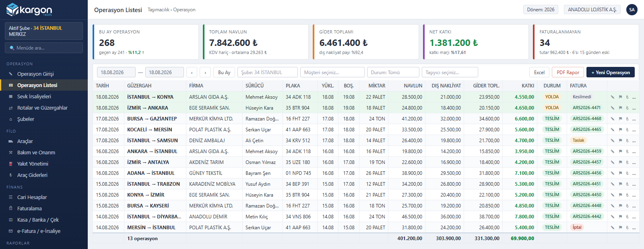
Task: Open the Dönem: 2026 period selector
Action: 541,10
